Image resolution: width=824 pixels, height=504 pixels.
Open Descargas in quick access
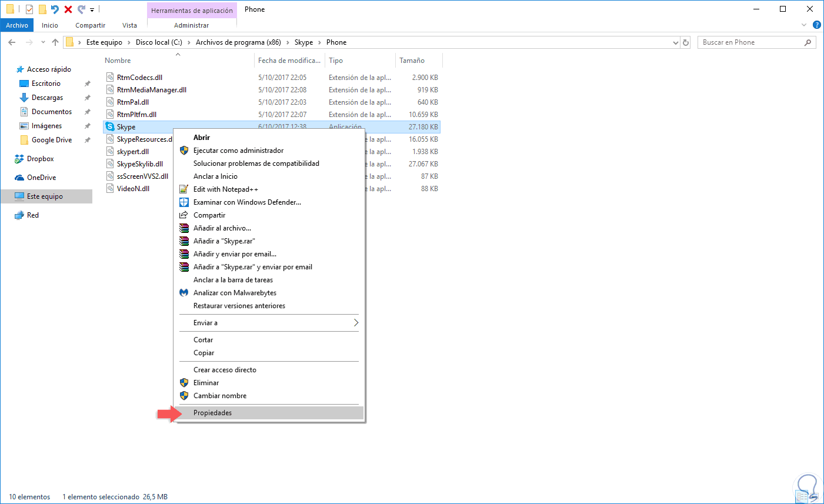point(47,98)
